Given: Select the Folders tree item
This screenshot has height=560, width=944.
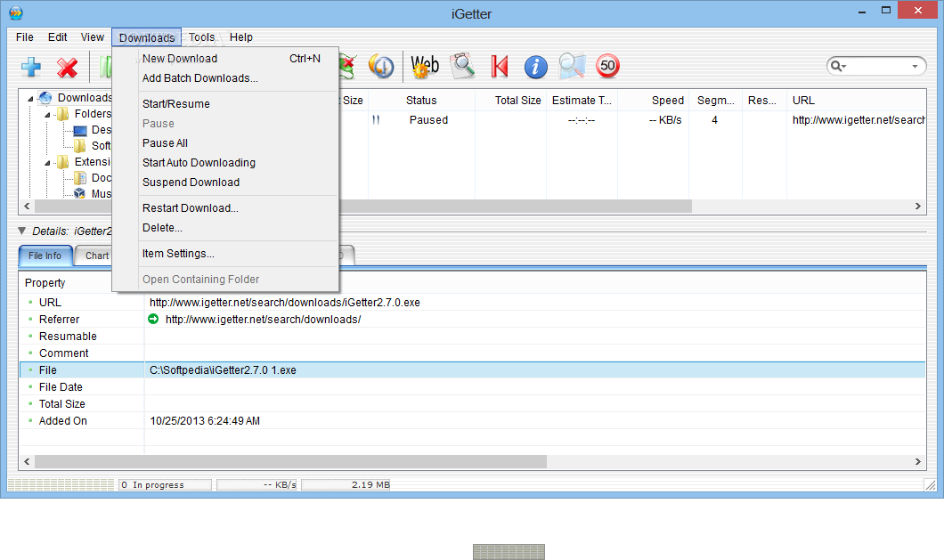Looking at the screenshot, I should pos(92,114).
